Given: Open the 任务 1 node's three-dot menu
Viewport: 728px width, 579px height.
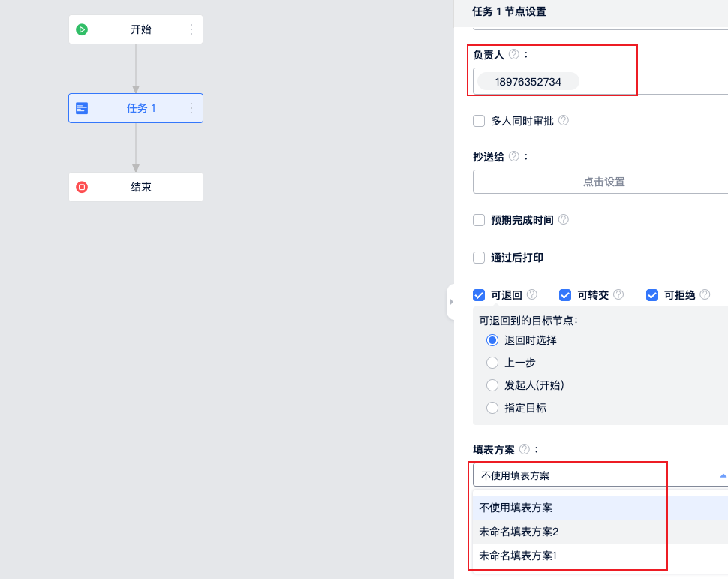Looking at the screenshot, I should 191,108.
